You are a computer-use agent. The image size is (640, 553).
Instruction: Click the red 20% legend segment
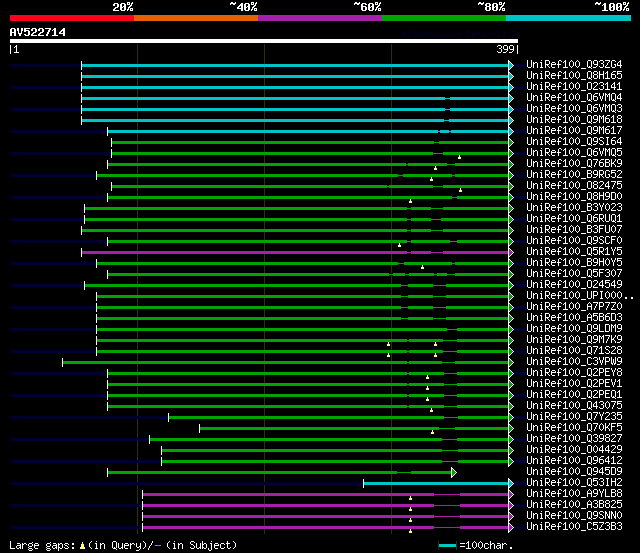click(72, 18)
